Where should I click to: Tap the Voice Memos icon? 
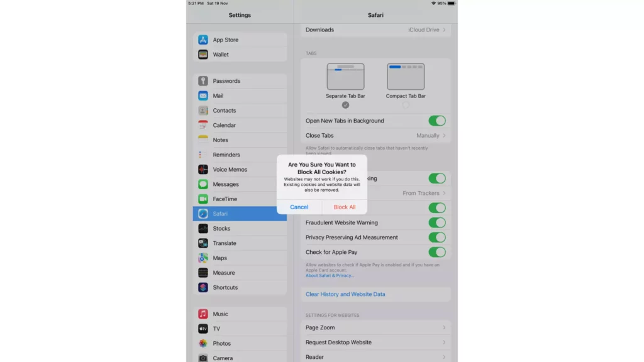click(x=203, y=170)
